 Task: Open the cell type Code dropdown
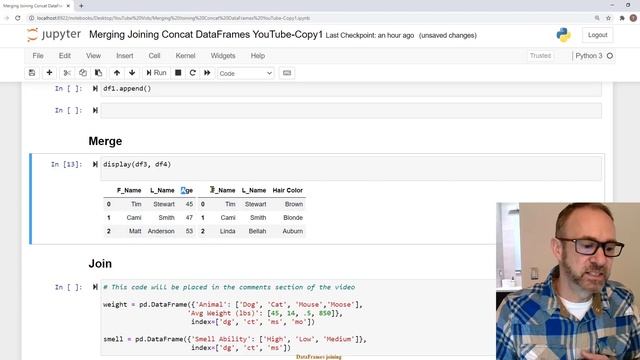pos(246,73)
